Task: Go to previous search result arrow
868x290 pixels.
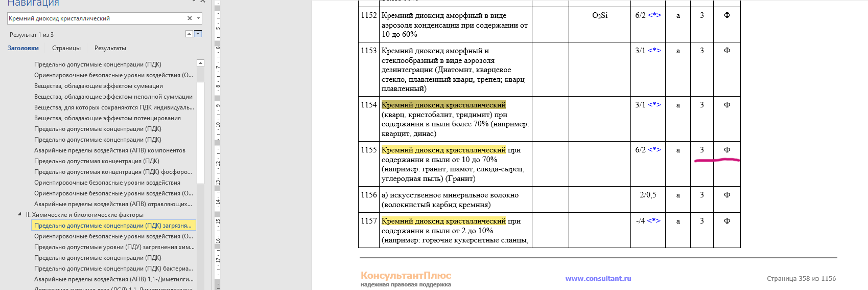Action: [x=189, y=34]
